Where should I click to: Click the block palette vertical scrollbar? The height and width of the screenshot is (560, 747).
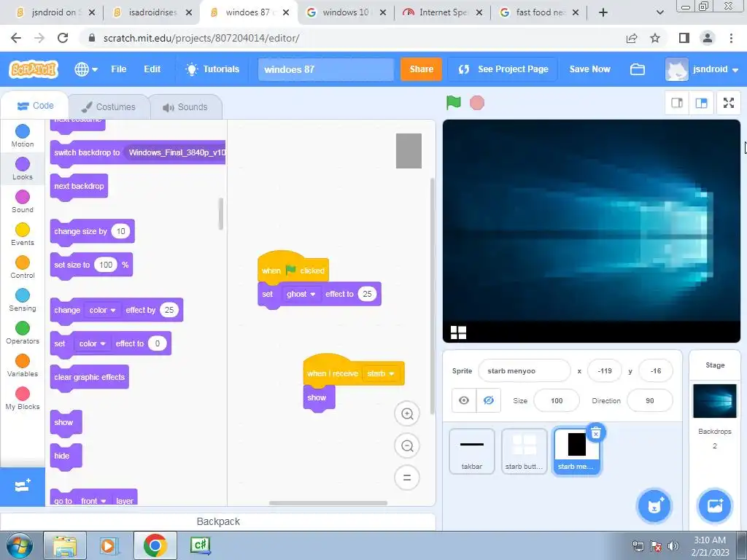[x=220, y=214]
